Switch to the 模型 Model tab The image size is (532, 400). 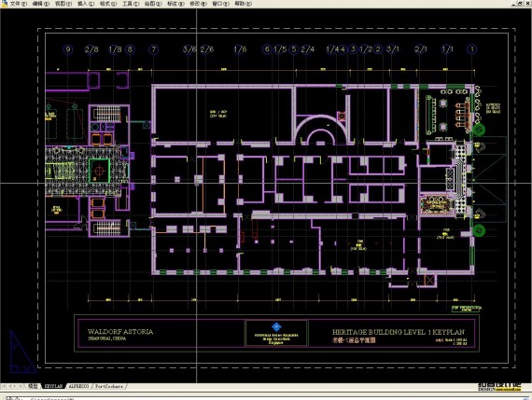(33, 386)
